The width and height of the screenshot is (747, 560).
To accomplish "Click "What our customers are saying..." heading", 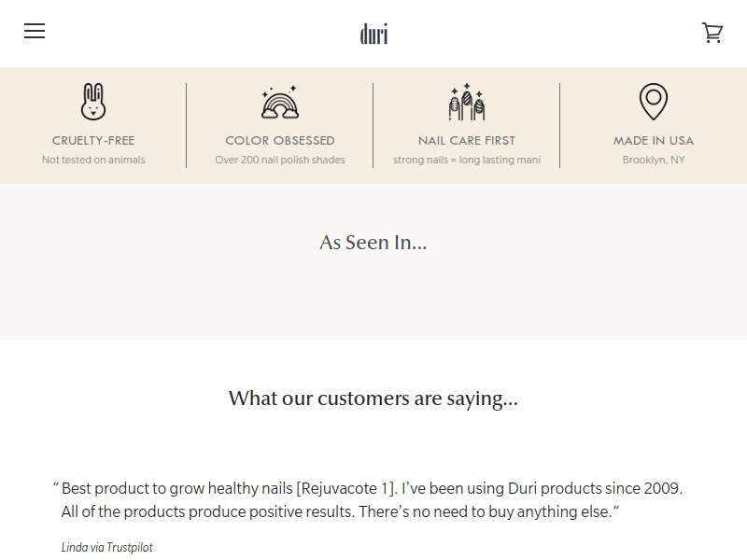I will point(373,399).
